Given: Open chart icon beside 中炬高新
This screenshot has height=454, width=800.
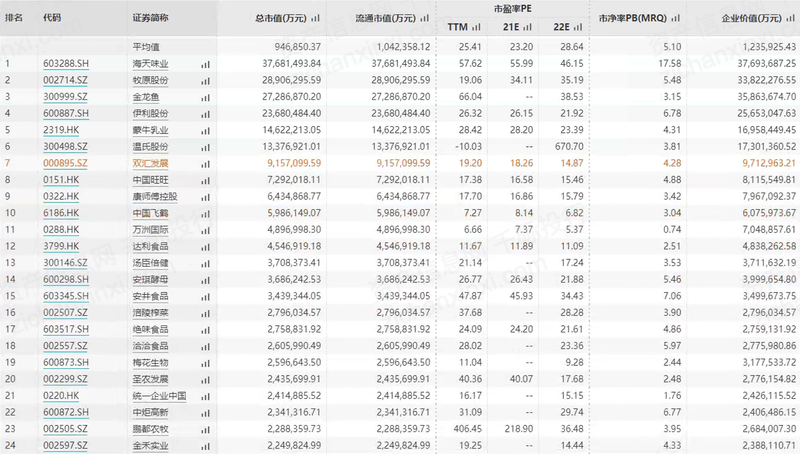Looking at the screenshot, I should point(205,413).
